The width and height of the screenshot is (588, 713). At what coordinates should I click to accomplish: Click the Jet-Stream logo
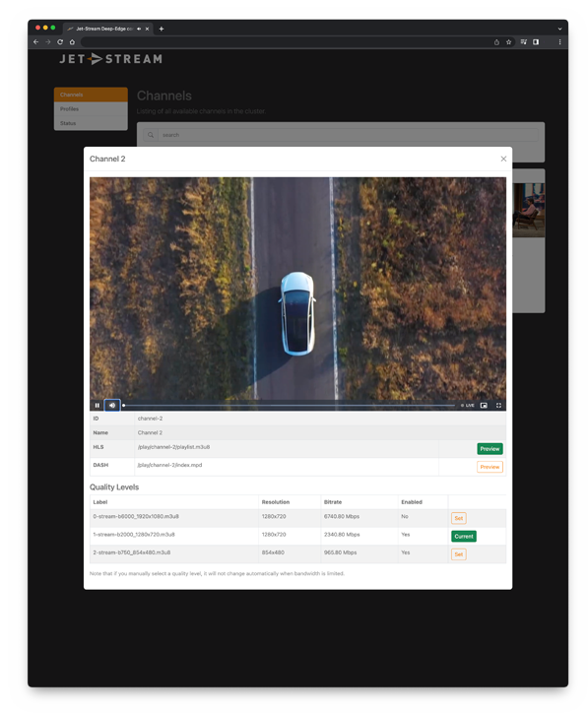coord(110,59)
